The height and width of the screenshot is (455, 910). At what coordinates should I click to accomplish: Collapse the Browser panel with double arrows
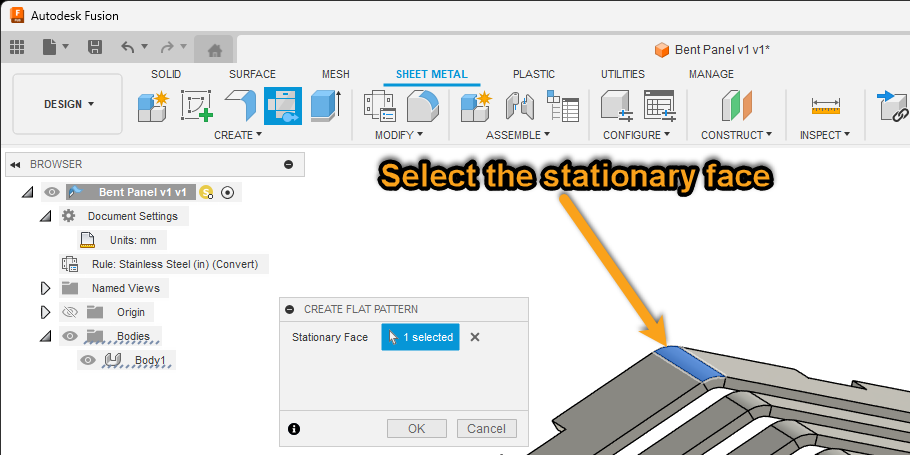coord(16,165)
